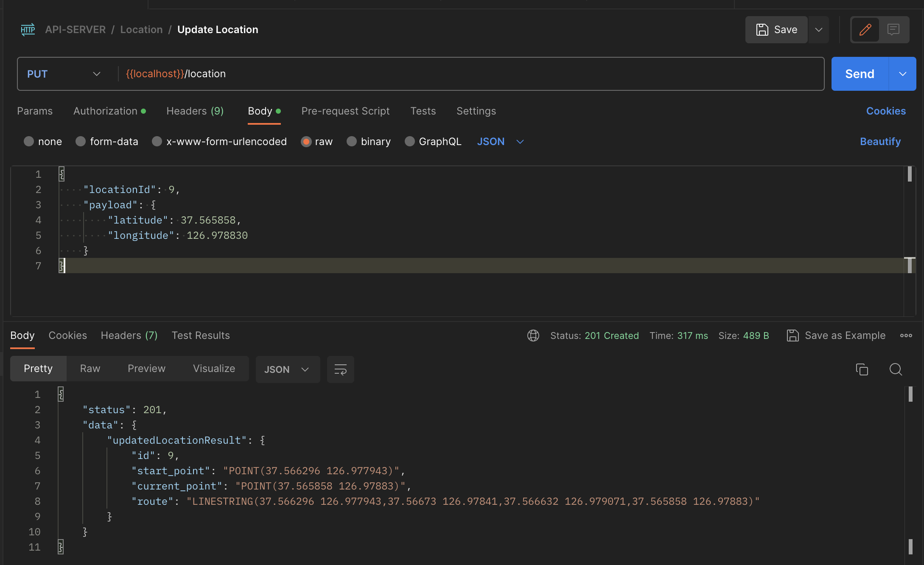Open comments mode icon
Viewport: 924px width, 565px height.
(x=893, y=30)
